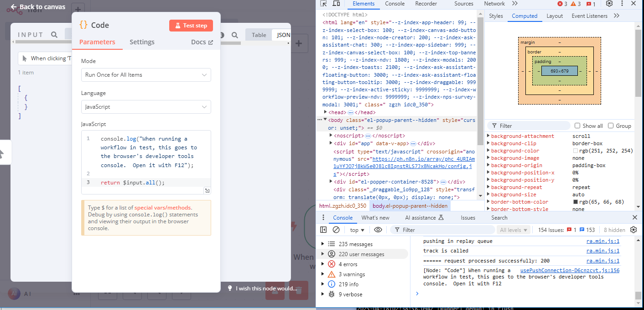
Task: Click the background-color swatch
Action: (x=576, y=151)
